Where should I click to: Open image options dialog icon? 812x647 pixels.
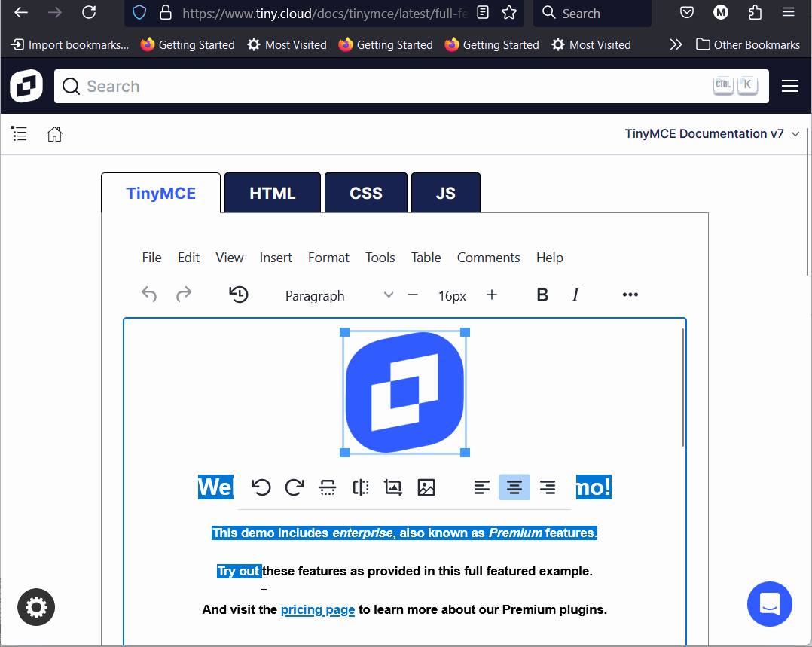pyautogui.click(x=426, y=487)
